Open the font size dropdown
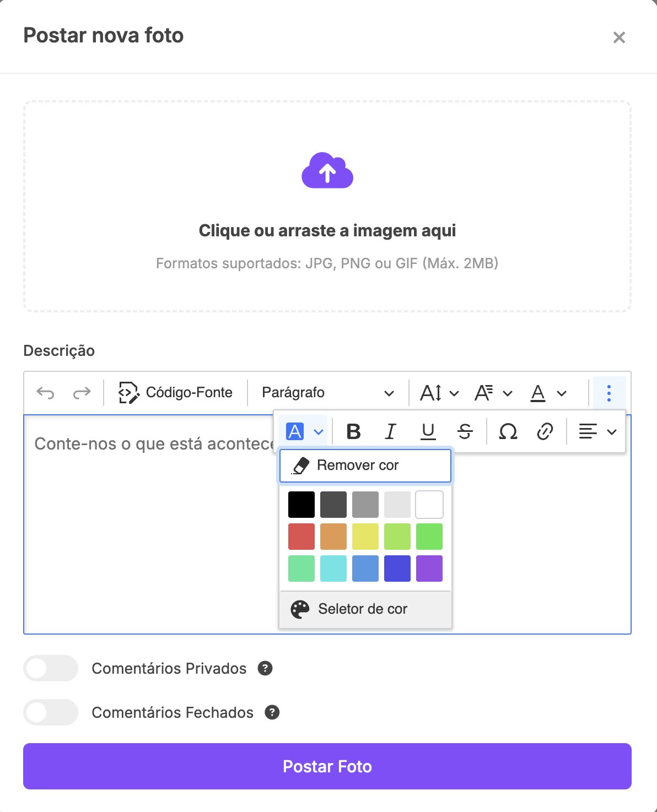 (x=439, y=393)
